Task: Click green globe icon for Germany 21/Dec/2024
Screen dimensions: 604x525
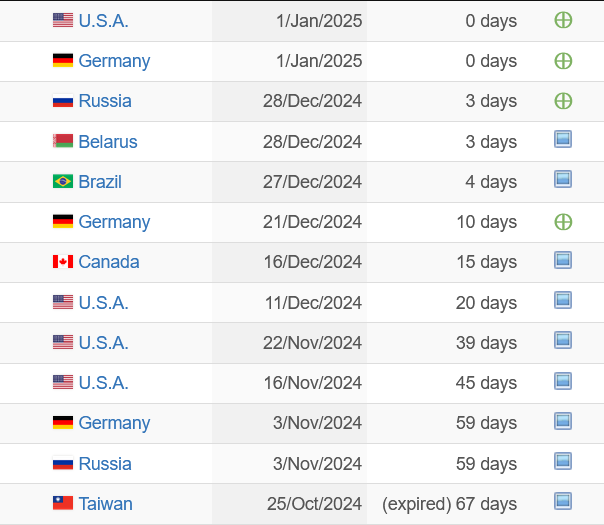Action: point(563,222)
